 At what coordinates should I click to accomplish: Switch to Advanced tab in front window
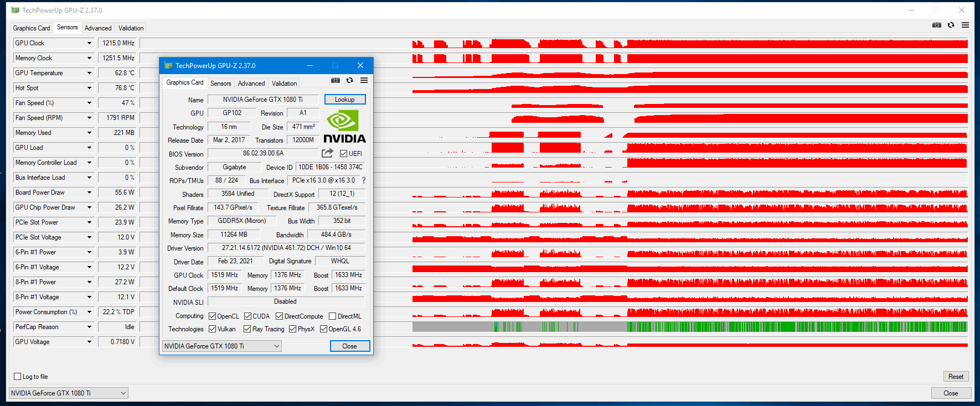(x=251, y=84)
